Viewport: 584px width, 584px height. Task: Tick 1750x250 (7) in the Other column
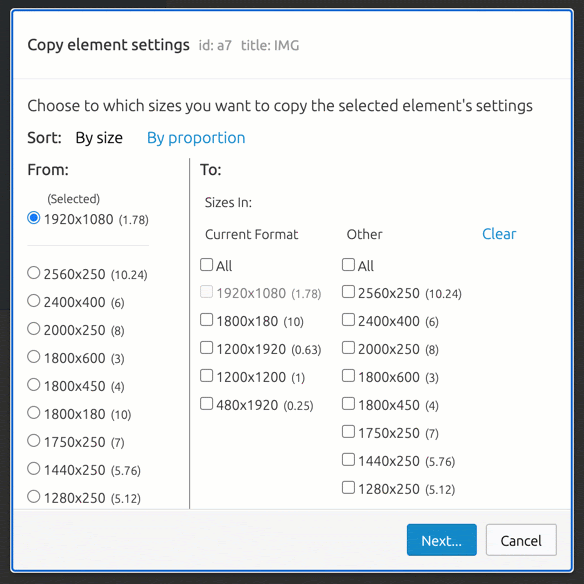[348, 432]
